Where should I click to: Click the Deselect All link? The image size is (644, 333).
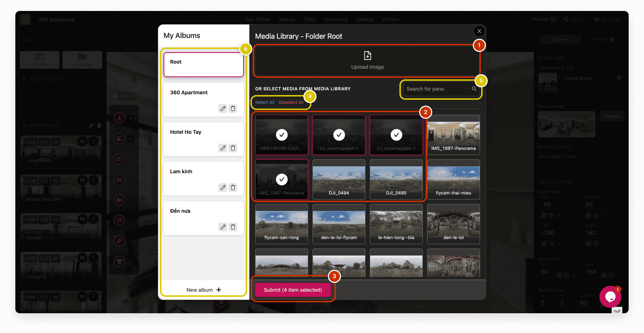291,102
